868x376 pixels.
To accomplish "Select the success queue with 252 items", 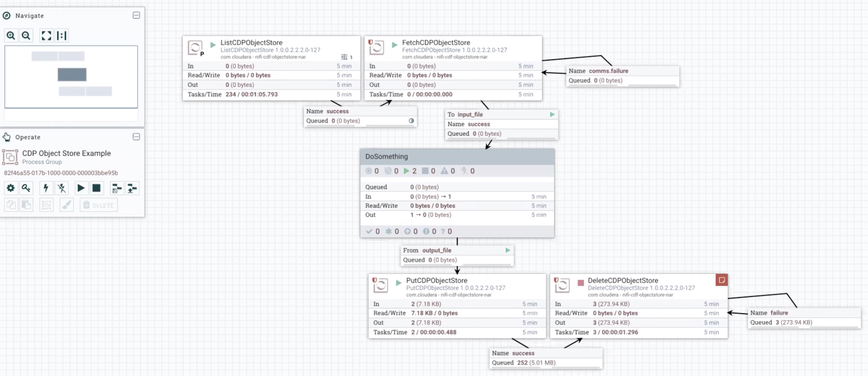I will (x=545, y=358).
